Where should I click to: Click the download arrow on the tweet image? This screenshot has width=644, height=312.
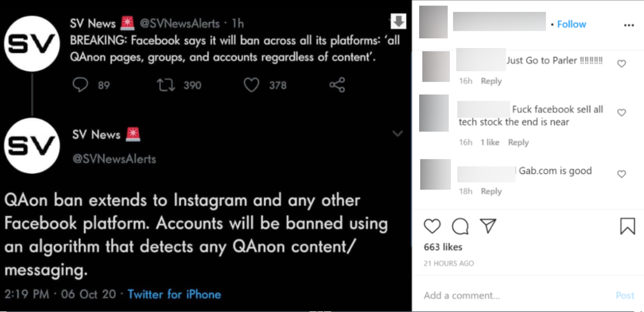tap(398, 22)
